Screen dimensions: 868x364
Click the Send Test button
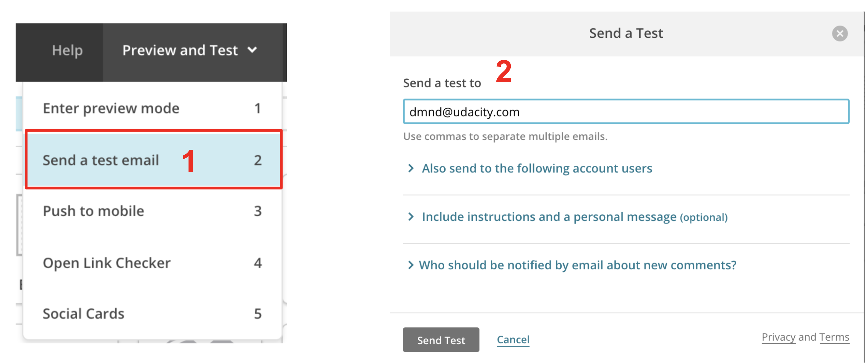coord(441,340)
